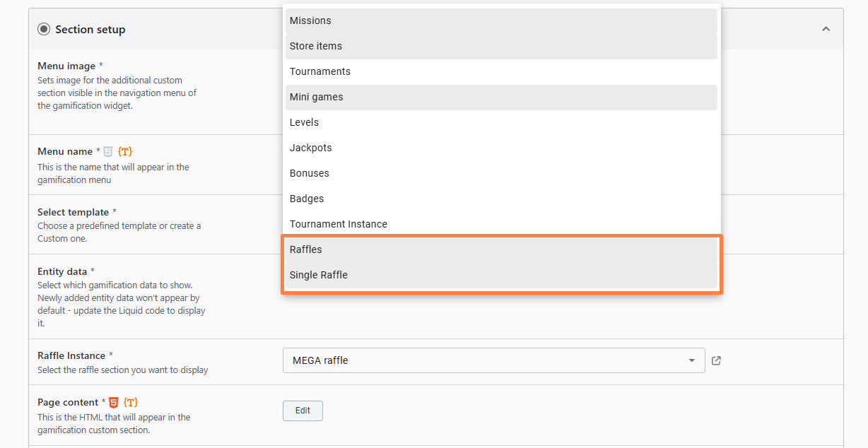Select the Levels entry

(501, 122)
